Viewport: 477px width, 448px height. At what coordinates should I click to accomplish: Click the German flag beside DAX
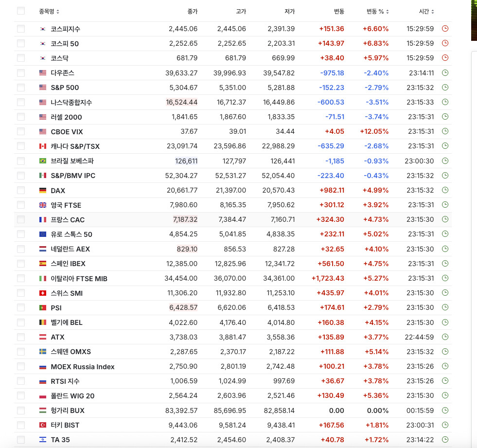(43, 191)
